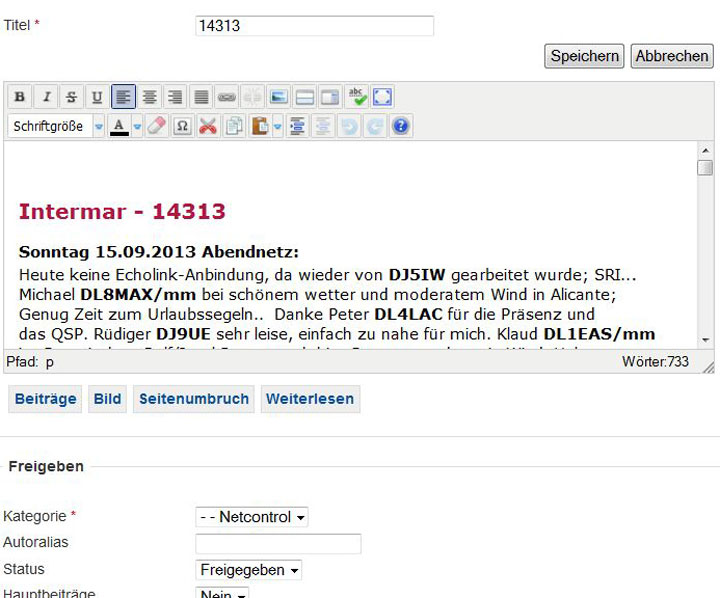This screenshot has height=598, width=720.
Task: Open editor help with question mark
Action: (401, 126)
